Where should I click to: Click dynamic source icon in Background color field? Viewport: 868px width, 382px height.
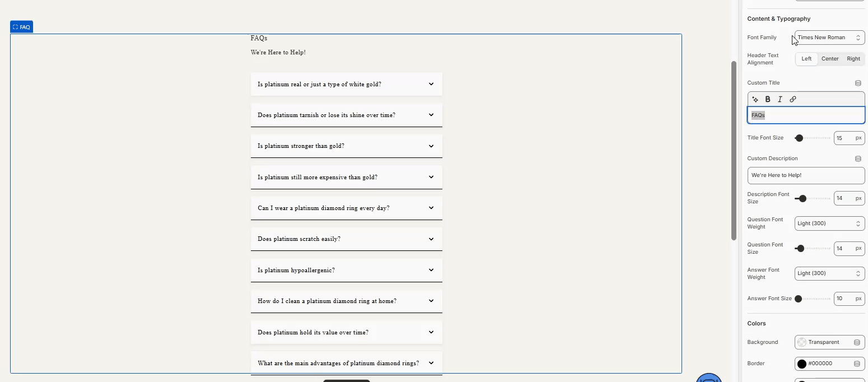857,342
